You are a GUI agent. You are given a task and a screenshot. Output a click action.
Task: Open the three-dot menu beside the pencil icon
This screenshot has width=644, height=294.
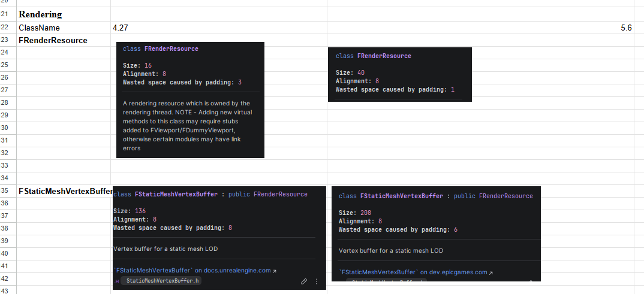[316, 281]
